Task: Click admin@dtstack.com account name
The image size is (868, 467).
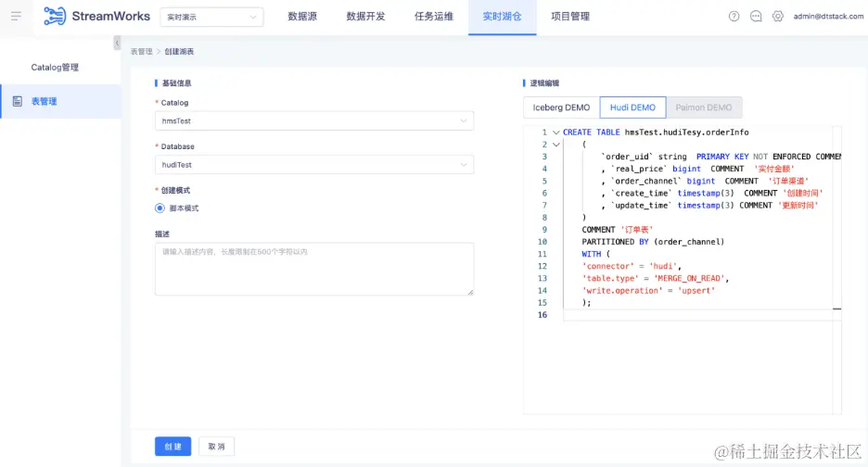Action: point(828,16)
